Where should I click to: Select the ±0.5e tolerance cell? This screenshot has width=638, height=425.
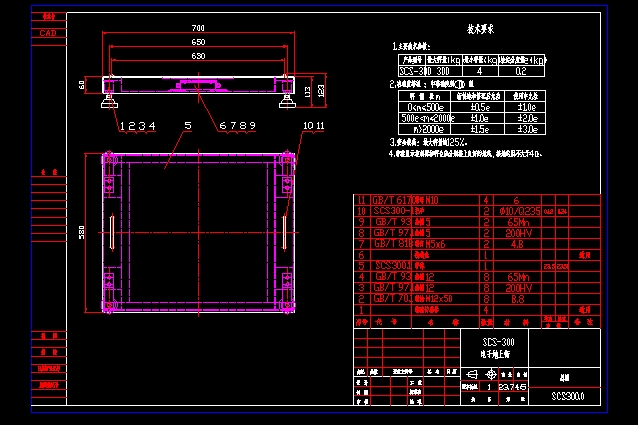pyautogui.click(x=479, y=107)
